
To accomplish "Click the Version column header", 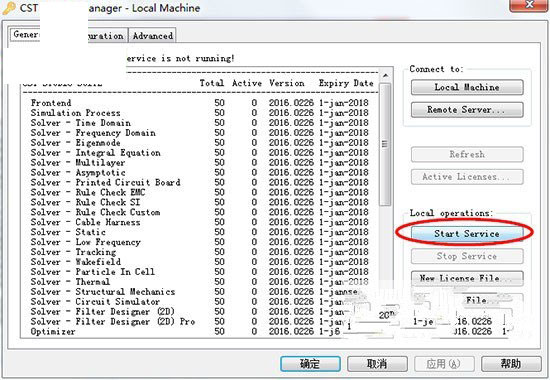I will (x=287, y=83).
